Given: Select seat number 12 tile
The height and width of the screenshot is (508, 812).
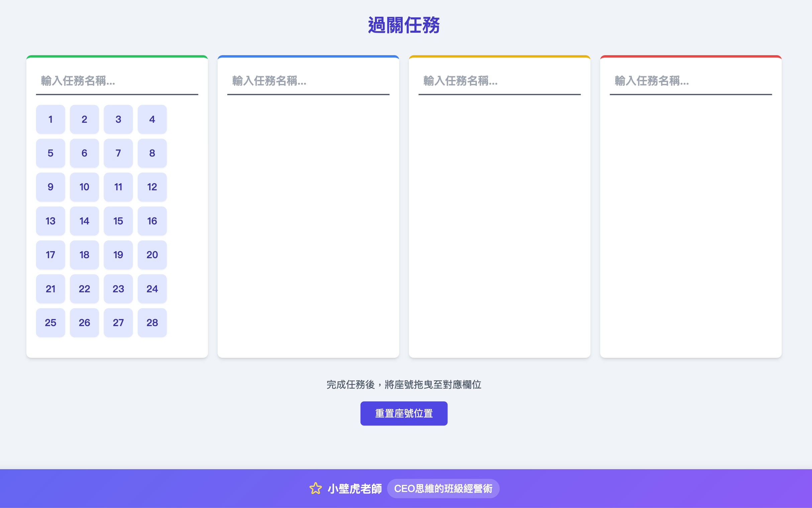Looking at the screenshot, I should pyautogui.click(x=152, y=187).
